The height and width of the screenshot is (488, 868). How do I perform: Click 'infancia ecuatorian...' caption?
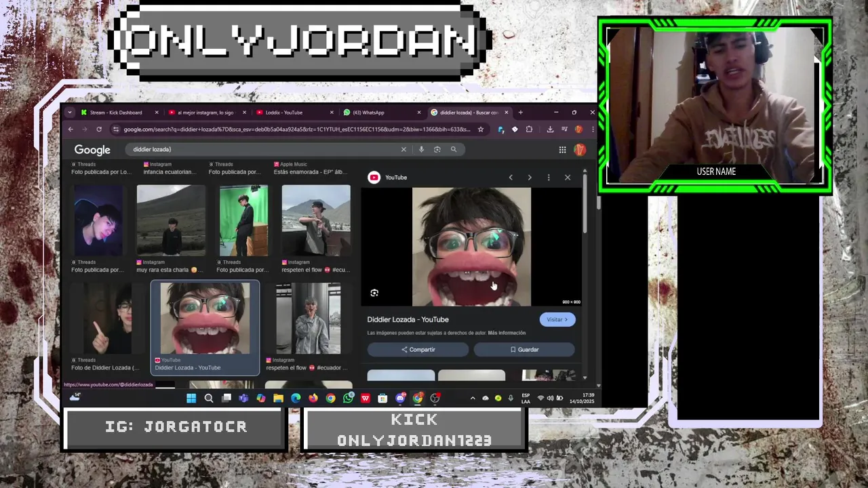tap(171, 172)
